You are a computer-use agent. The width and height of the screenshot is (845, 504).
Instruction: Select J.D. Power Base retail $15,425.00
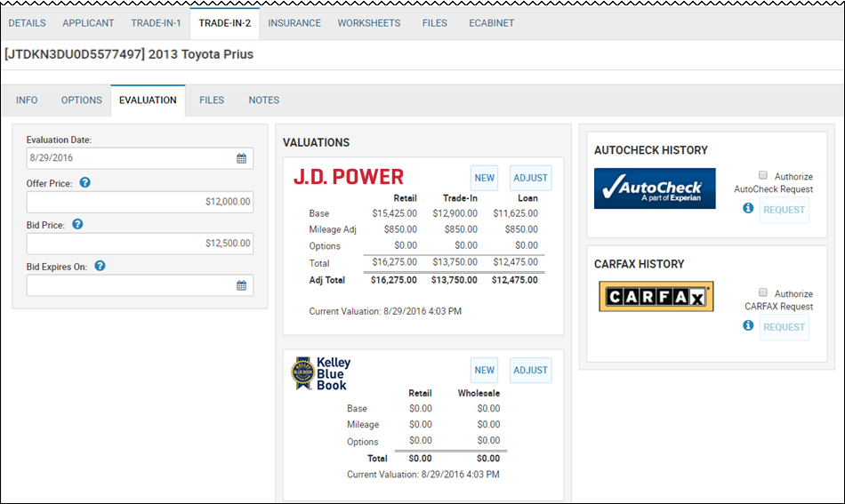pyautogui.click(x=394, y=213)
